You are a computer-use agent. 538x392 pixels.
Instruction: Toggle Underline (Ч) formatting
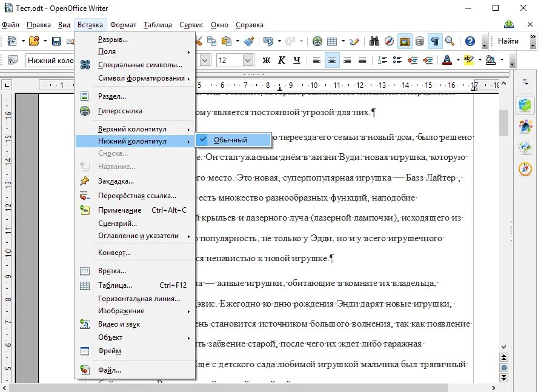pos(297,61)
